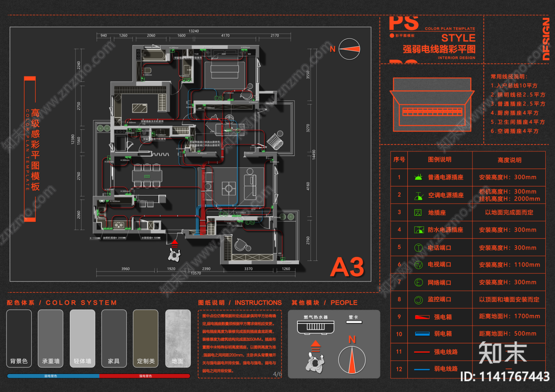The image size is (555, 392).
Task: Click the INTERIOR DESIGN caption
Action: (456, 58)
